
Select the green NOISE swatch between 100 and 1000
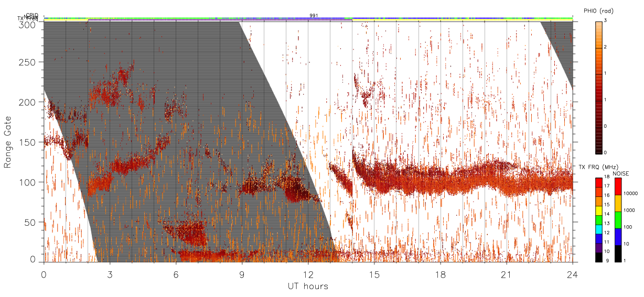tap(618, 220)
